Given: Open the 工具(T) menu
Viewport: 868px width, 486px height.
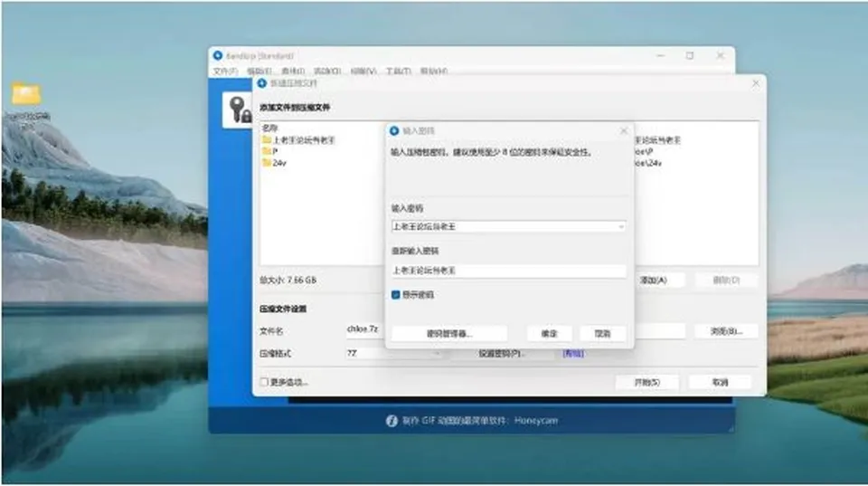Looking at the screenshot, I should click(398, 71).
